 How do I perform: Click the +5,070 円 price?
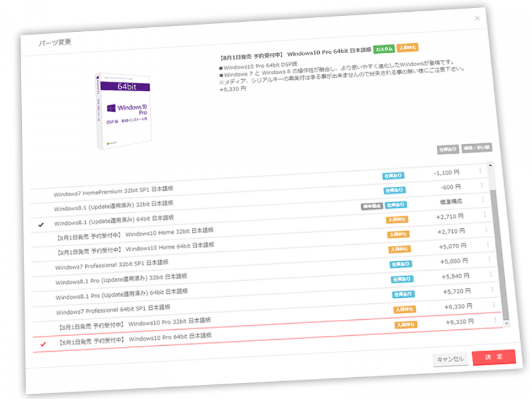click(x=453, y=246)
